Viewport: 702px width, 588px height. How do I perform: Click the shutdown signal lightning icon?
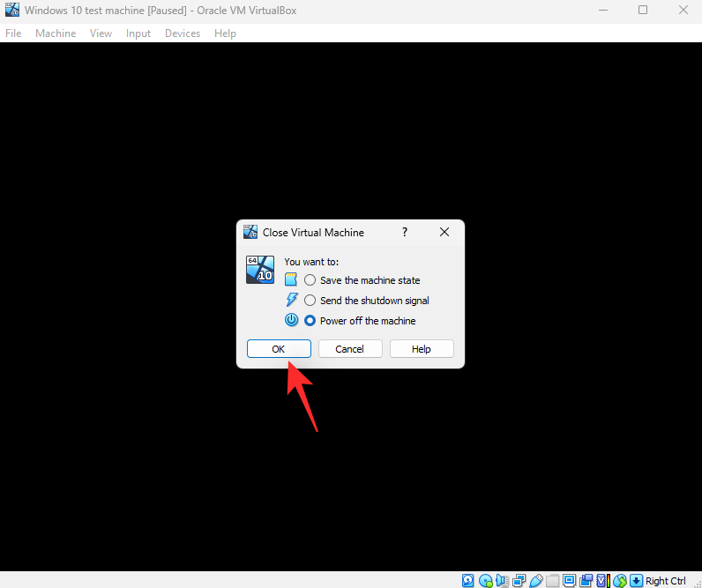(291, 300)
